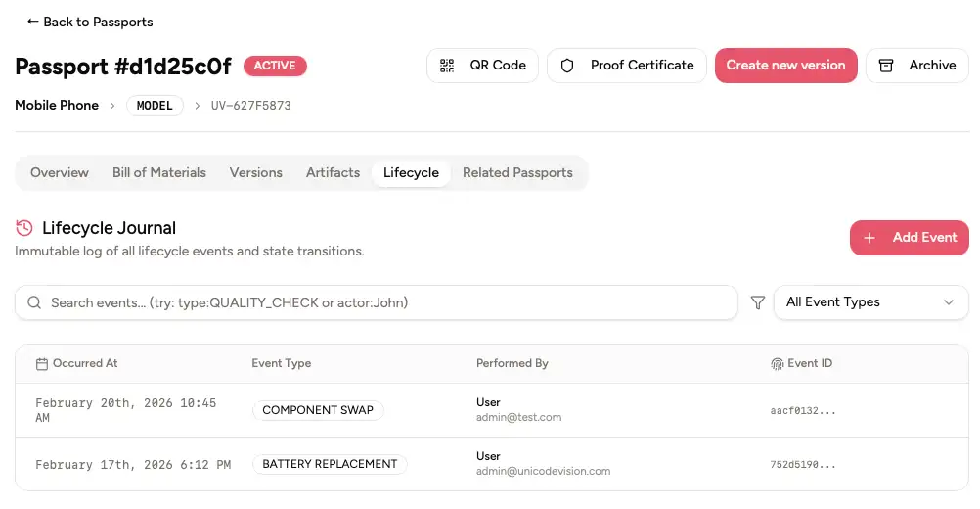Click the MODEL breadcrumb tag

pos(155,106)
